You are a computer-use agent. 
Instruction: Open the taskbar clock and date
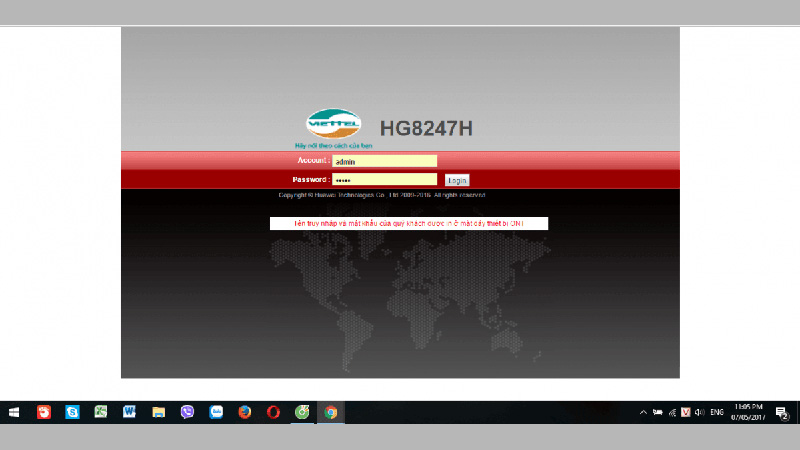[x=748, y=412]
